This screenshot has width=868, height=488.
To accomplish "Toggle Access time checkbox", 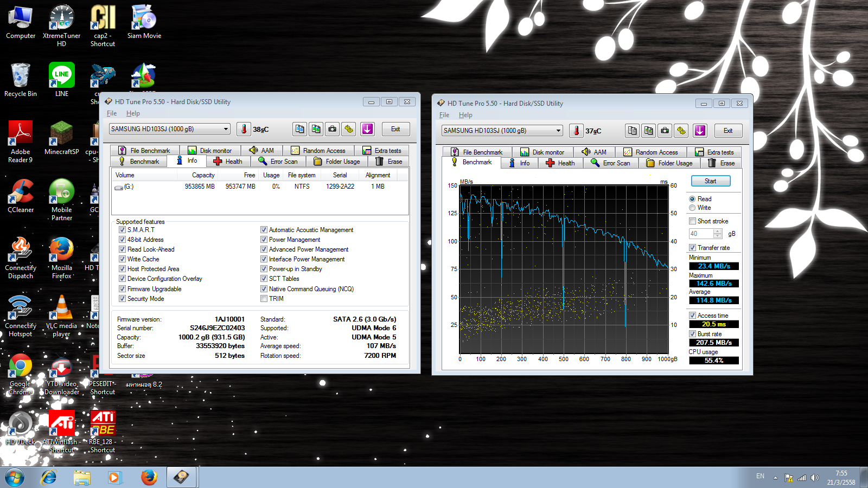I will click(692, 316).
